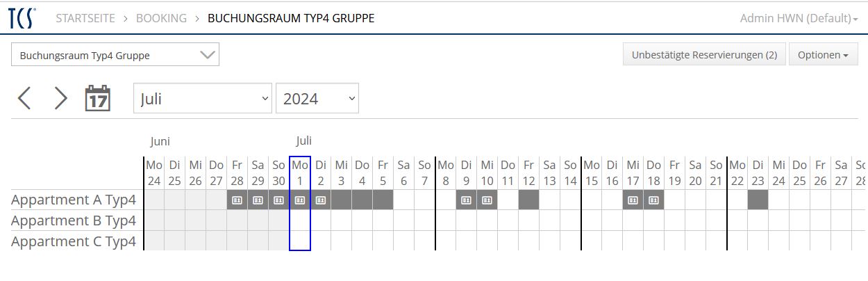The image size is (868, 281).
Task: Select the dark booking block on Friday 12 July
Action: coord(528,200)
